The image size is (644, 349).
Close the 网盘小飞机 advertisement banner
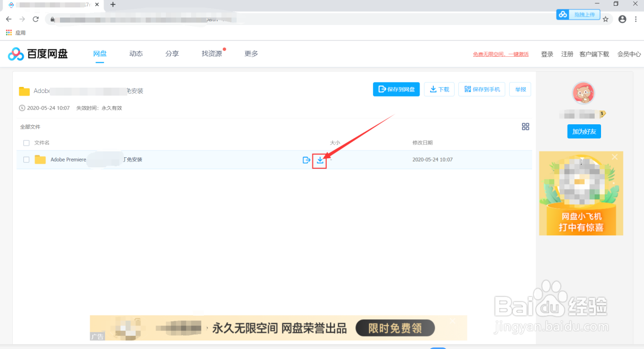coord(614,157)
